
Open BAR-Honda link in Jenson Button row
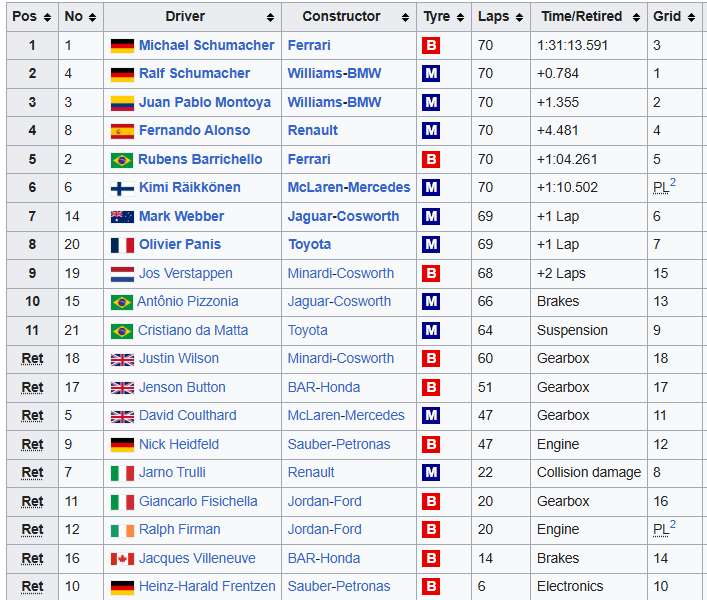[x=324, y=387]
